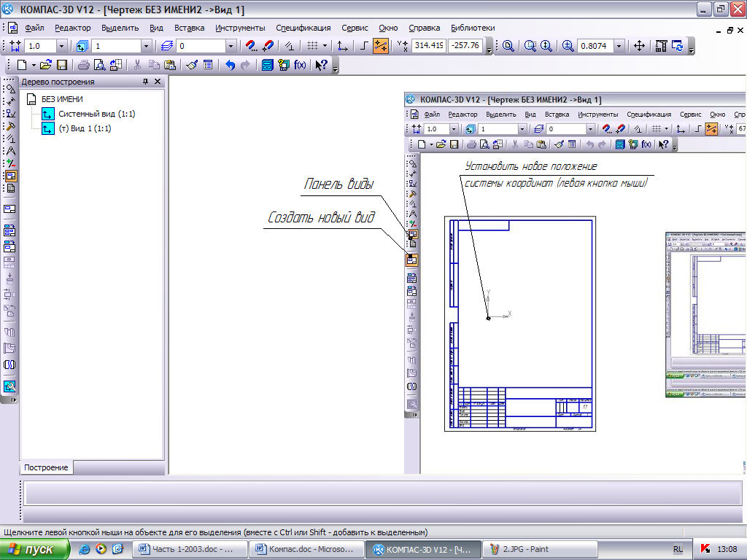Switch to 2.JPG - Paint taskbar button
The width and height of the screenshot is (747, 560).
coord(541,549)
